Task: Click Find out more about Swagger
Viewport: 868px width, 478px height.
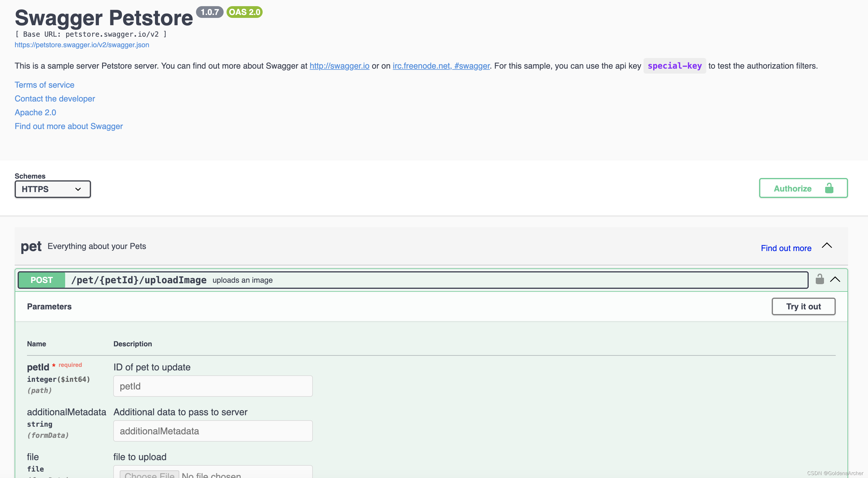Action: [69, 126]
